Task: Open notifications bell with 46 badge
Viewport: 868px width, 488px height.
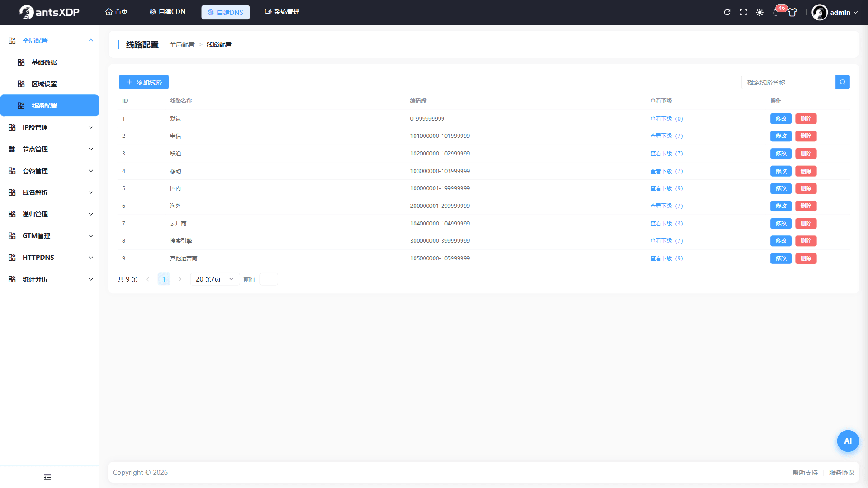Action: coord(776,12)
